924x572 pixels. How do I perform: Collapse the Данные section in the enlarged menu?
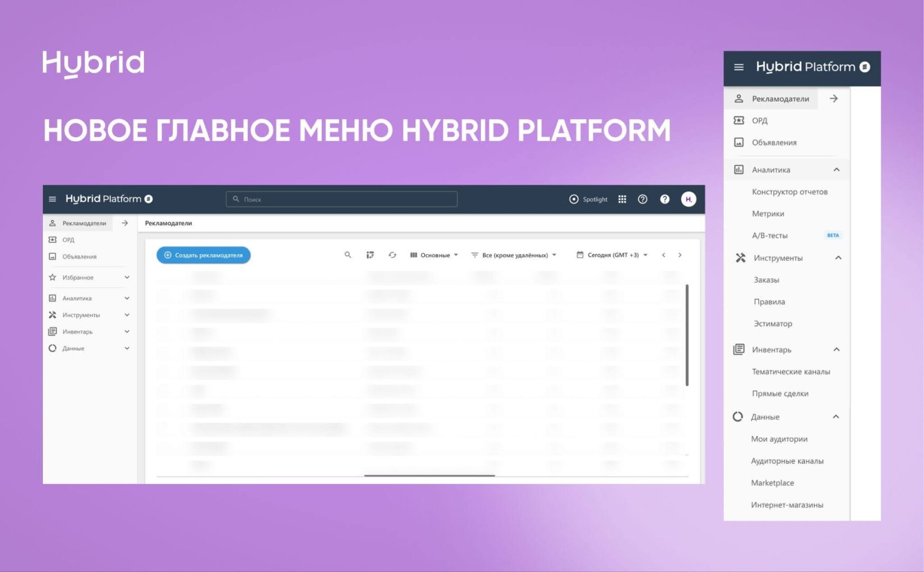click(x=836, y=417)
